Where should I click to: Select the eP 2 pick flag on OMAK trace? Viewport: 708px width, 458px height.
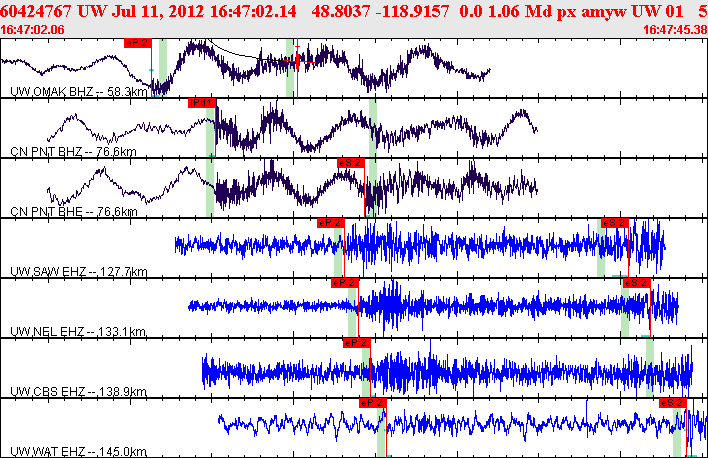pos(137,43)
